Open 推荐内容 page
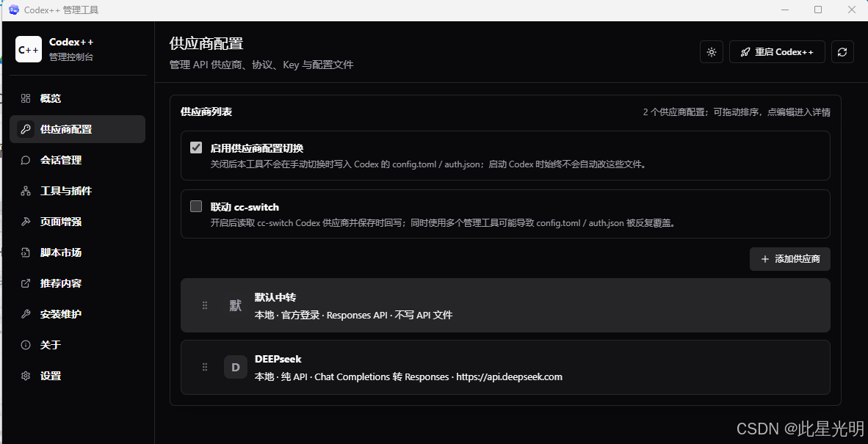 78,283
